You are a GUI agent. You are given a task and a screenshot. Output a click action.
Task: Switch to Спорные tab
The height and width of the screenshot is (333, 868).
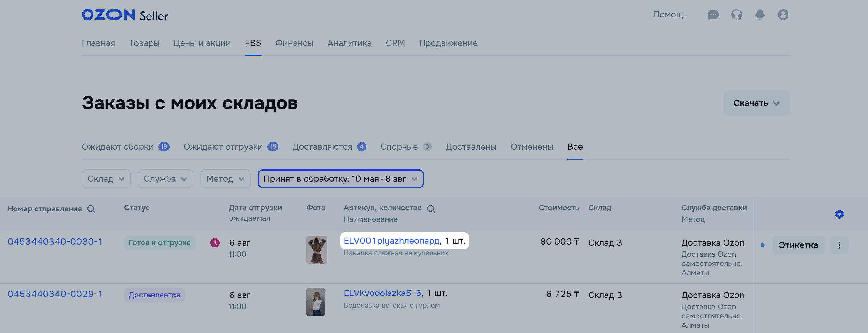pos(406,147)
